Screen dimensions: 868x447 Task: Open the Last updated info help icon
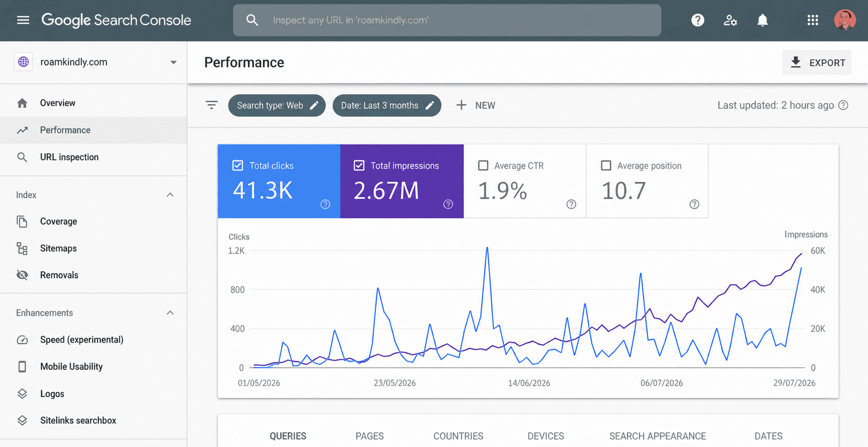[x=843, y=105]
